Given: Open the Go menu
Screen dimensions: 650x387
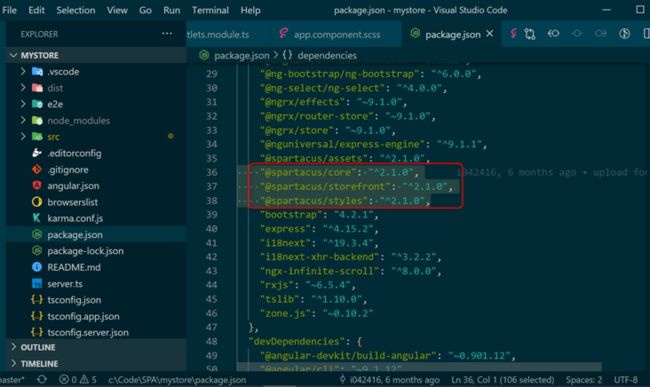Looking at the screenshot, I should 145,10.
